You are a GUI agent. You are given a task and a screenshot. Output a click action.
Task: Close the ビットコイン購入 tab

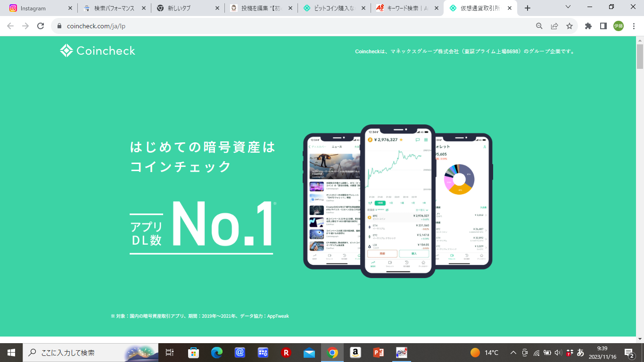pos(363,8)
